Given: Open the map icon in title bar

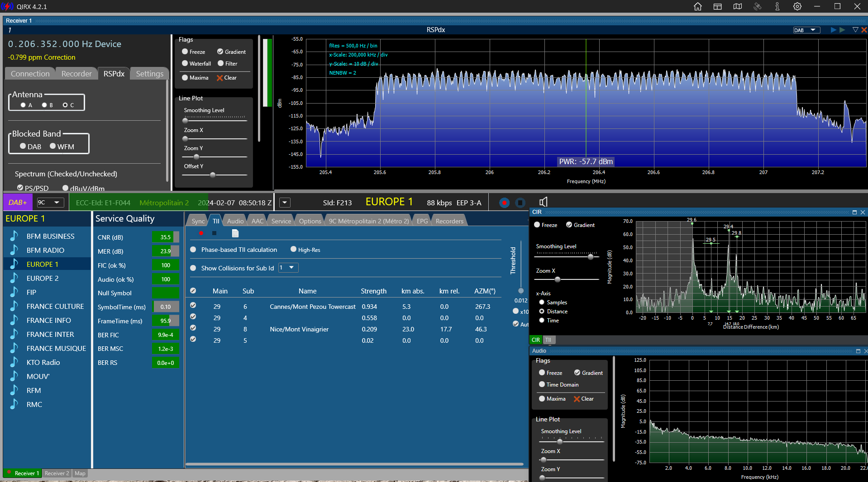Looking at the screenshot, I should coord(737,6).
